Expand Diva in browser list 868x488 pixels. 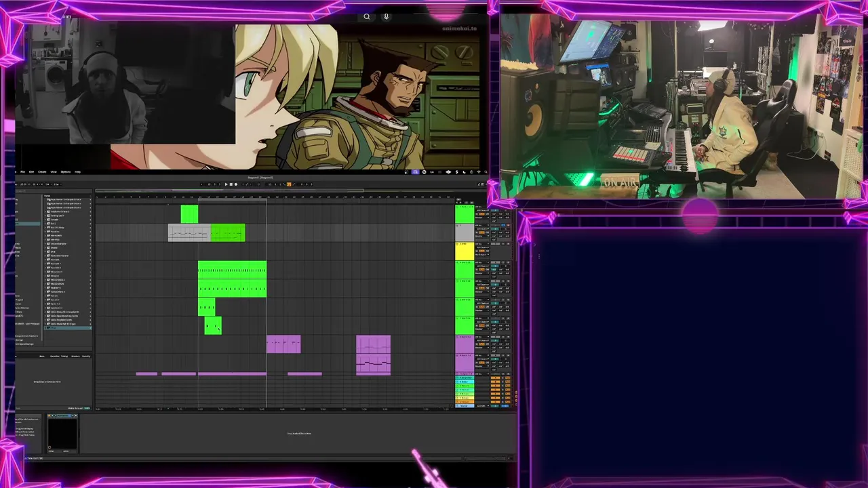coord(45,251)
